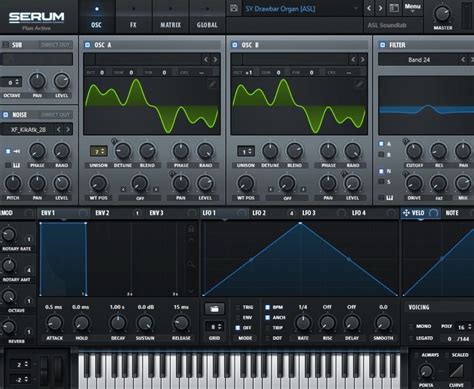This screenshot has width=474, height=389.
Task: Toggle OSC B on or off
Action: pos(235,45)
